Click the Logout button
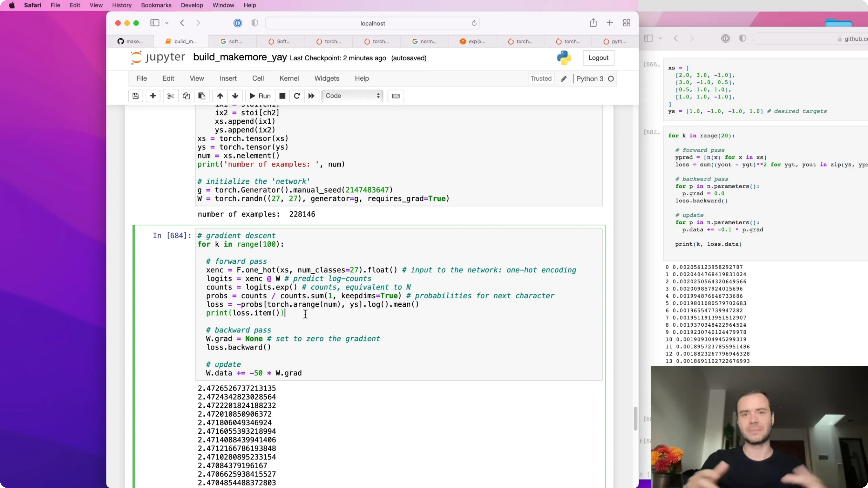The height and width of the screenshot is (488, 868). click(x=598, y=58)
